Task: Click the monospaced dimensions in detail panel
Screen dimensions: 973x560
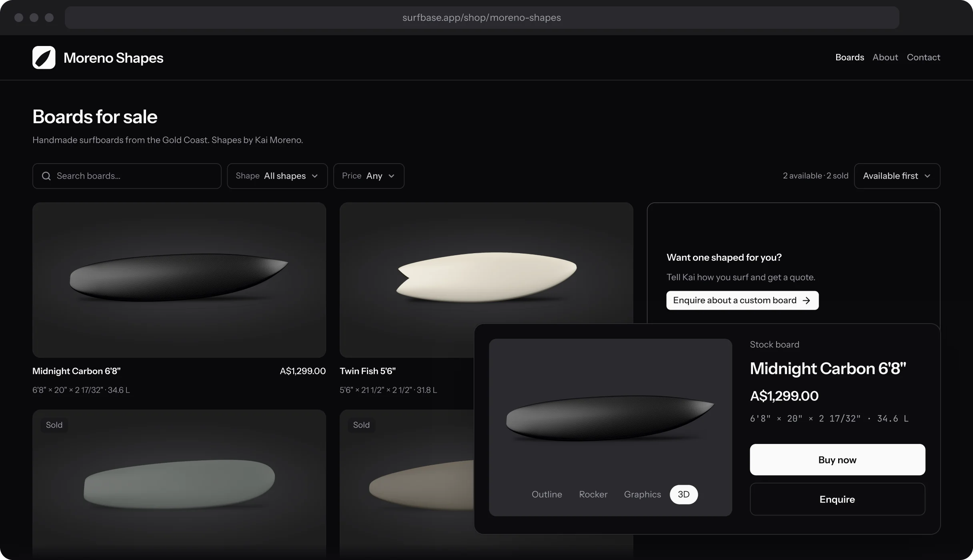Action: click(x=829, y=419)
